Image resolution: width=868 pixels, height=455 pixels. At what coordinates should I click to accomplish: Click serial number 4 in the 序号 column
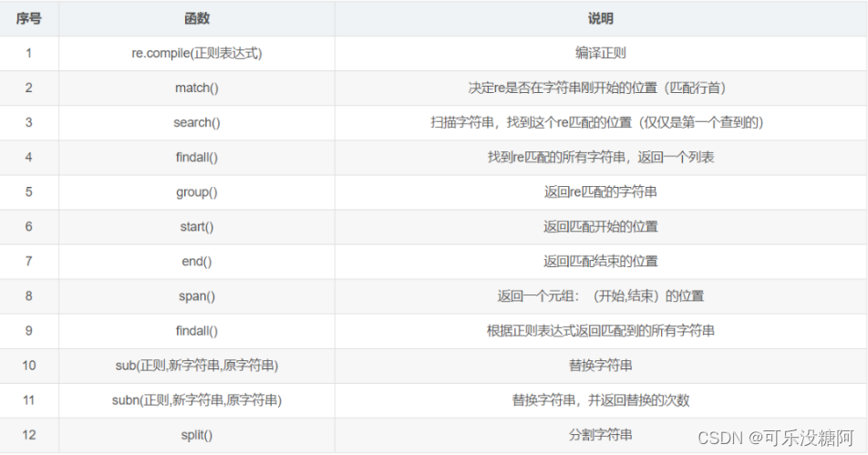pyautogui.click(x=29, y=157)
